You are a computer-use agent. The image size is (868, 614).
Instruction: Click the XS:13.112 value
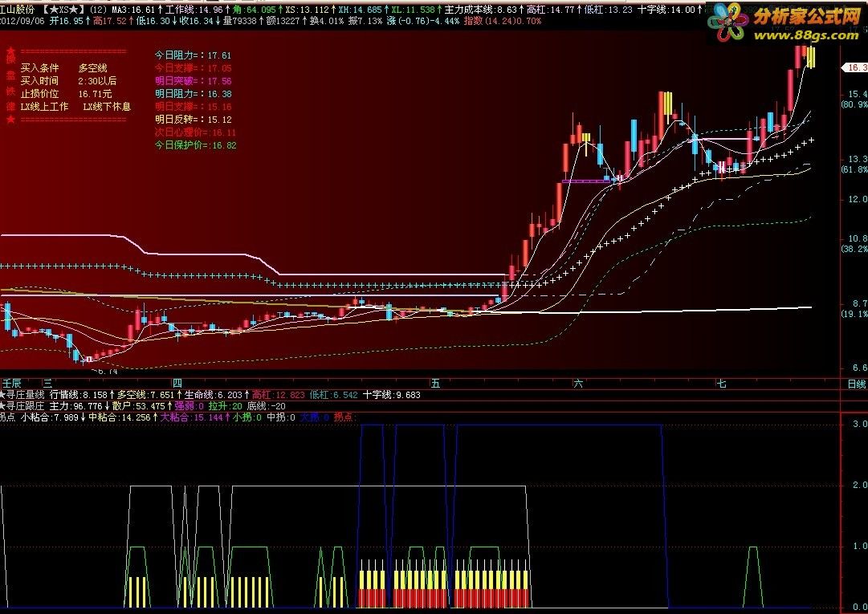click(x=308, y=10)
